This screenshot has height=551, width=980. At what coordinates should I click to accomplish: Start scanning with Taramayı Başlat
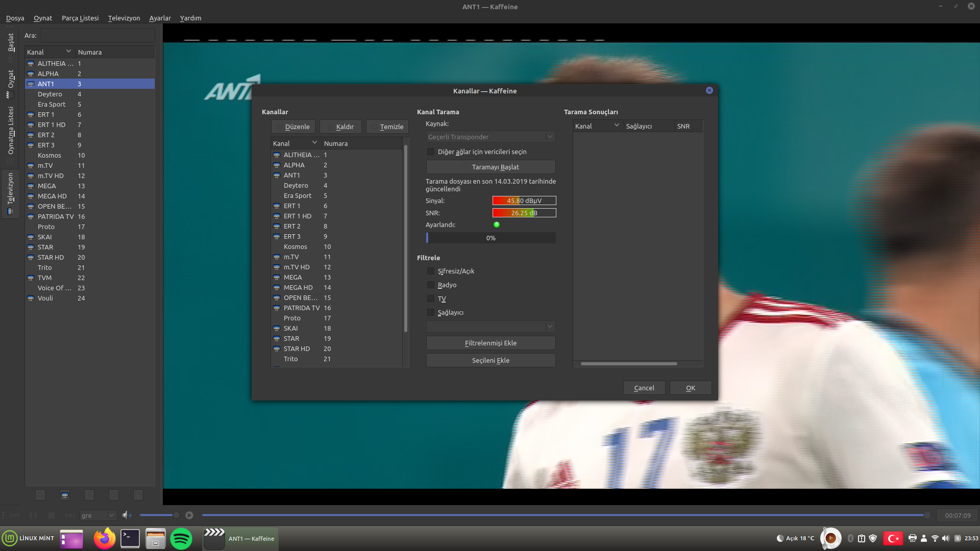tap(491, 167)
